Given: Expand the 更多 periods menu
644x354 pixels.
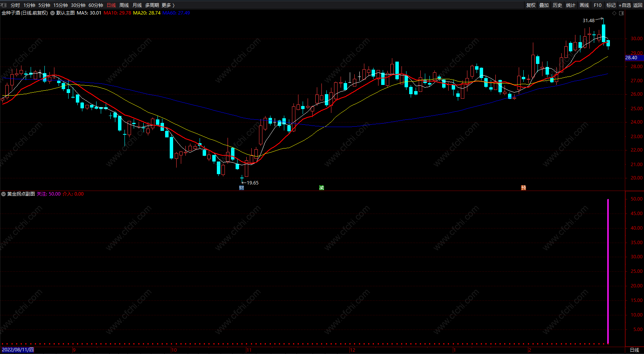Looking at the screenshot, I should [168, 5].
